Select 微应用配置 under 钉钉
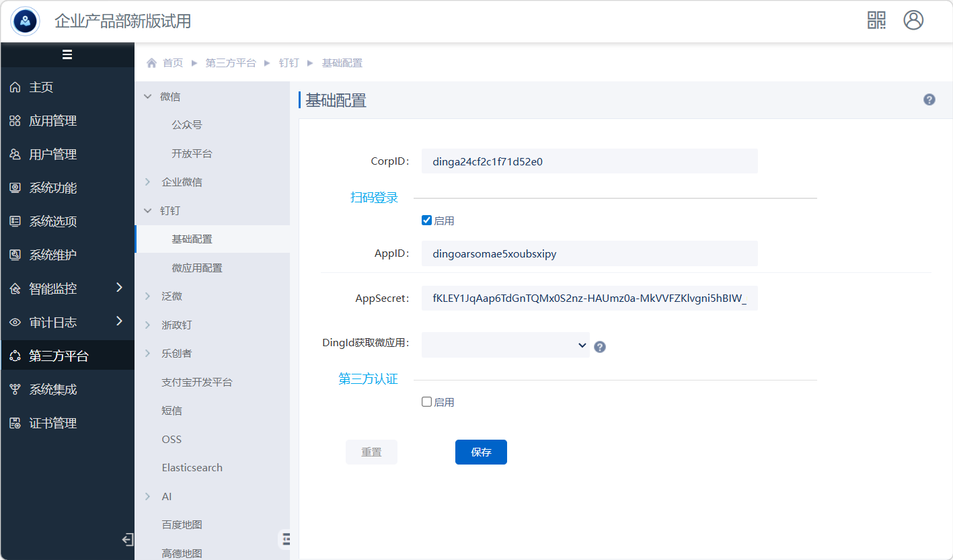This screenshot has width=953, height=560. 196,268
